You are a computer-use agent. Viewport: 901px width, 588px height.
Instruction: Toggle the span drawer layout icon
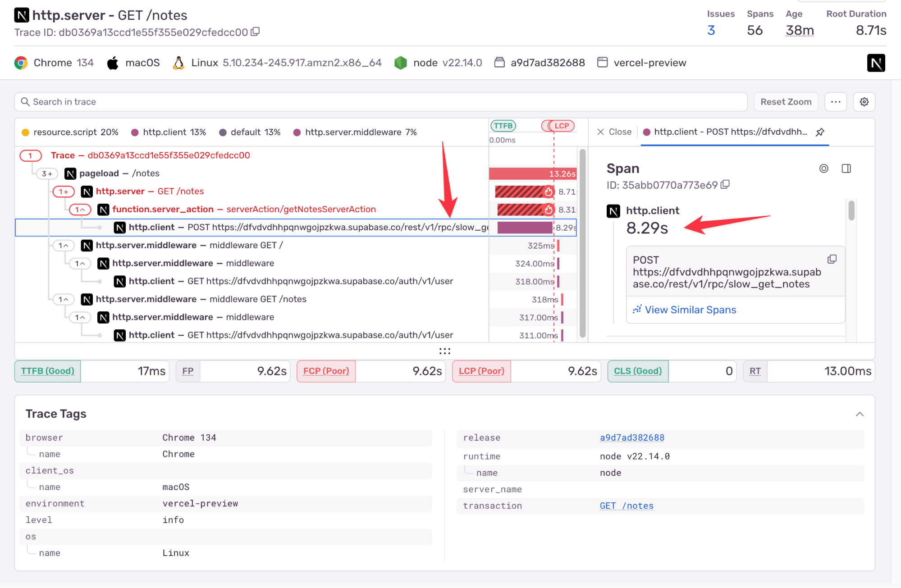point(846,169)
